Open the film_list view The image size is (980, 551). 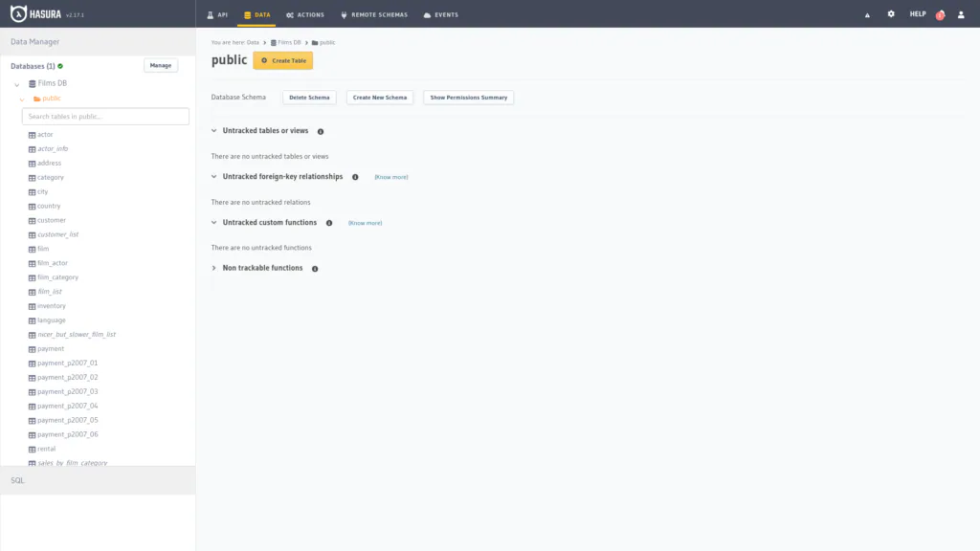tap(50, 292)
